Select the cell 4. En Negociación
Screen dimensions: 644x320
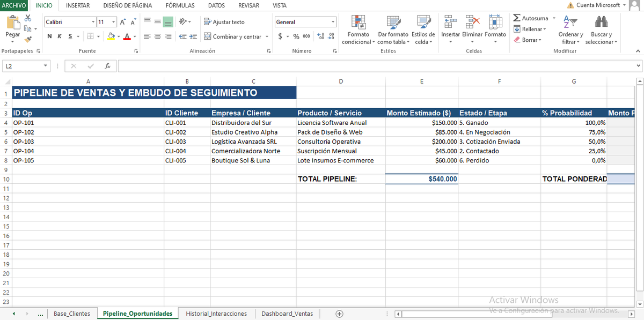point(500,132)
